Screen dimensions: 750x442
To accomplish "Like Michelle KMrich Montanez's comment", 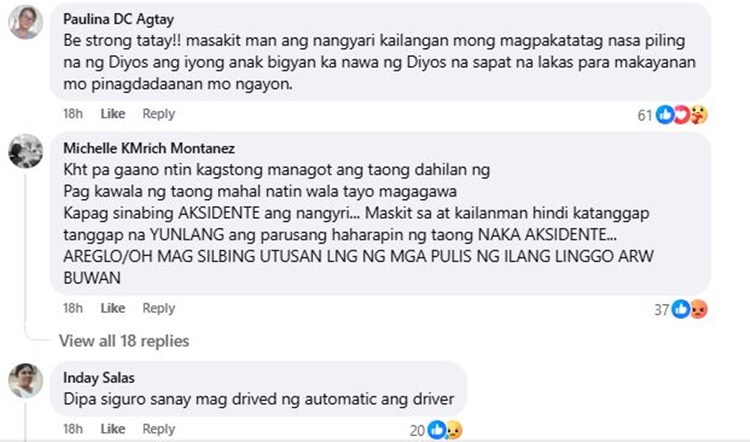I will tap(113, 308).
